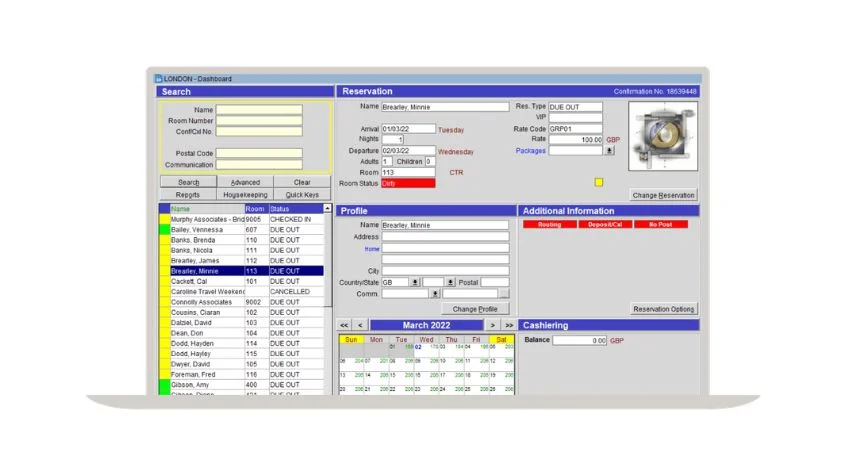The image size is (847, 460).
Task: Select the Caroline Travel Weekend cancelled row
Action: [x=241, y=292]
